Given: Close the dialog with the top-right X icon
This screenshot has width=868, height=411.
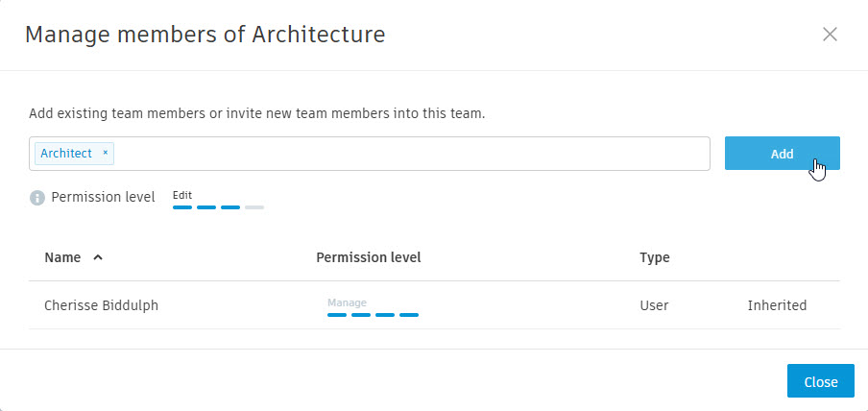Looking at the screenshot, I should coord(830,35).
